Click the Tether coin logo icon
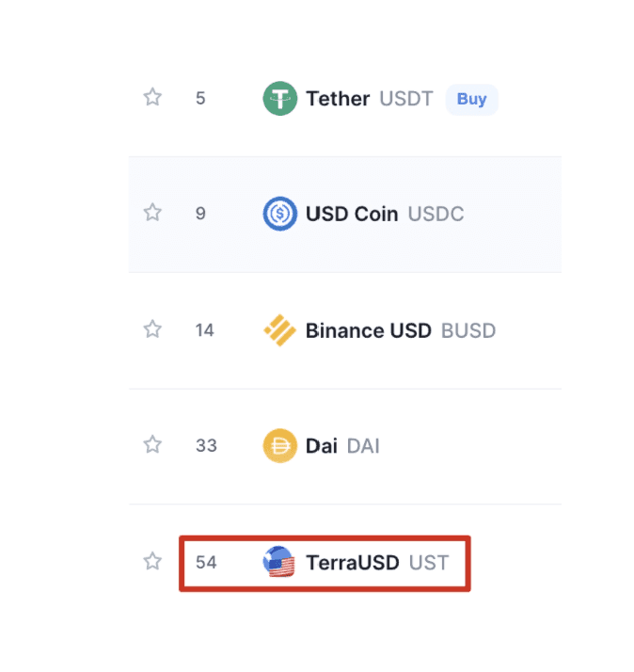634x672 pixels. (279, 99)
